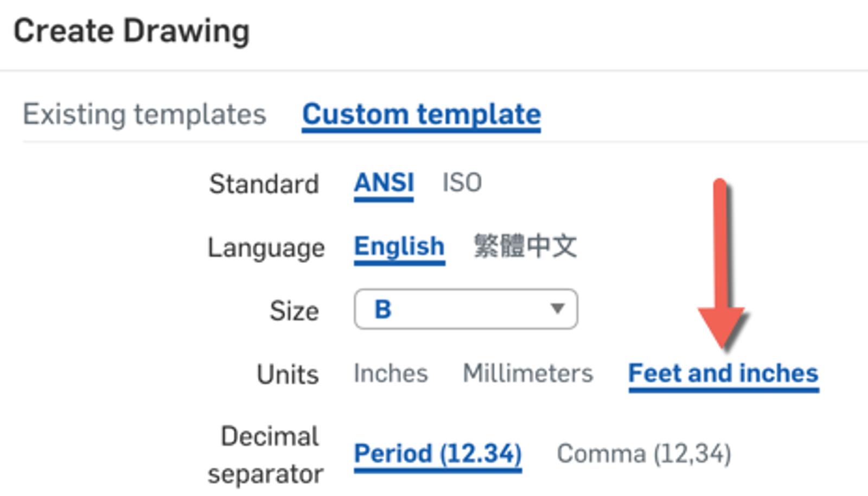Image resolution: width=868 pixels, height=496 pixels.
Task: Select Period (12.34) decimal separator
Action: (x=437, y=453)
